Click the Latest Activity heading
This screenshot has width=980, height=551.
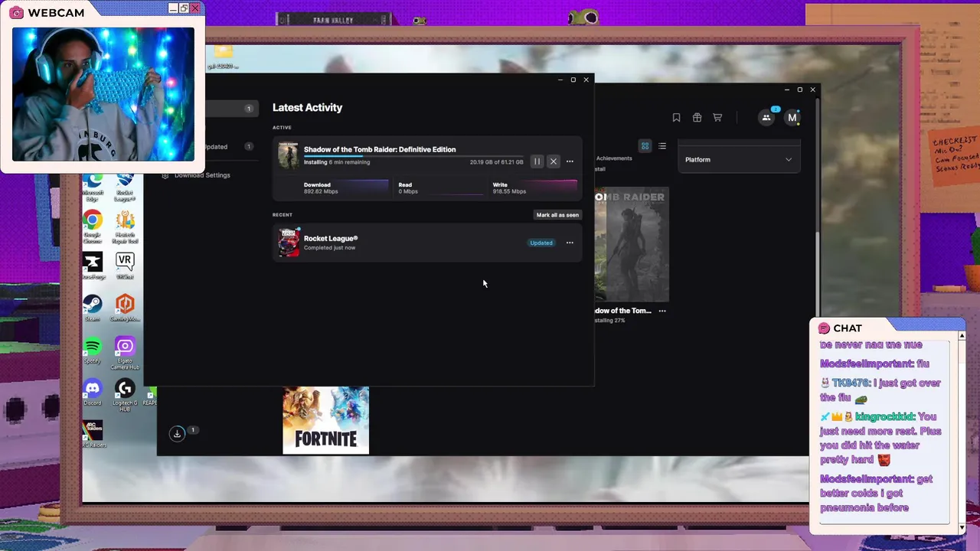(307, 108)
